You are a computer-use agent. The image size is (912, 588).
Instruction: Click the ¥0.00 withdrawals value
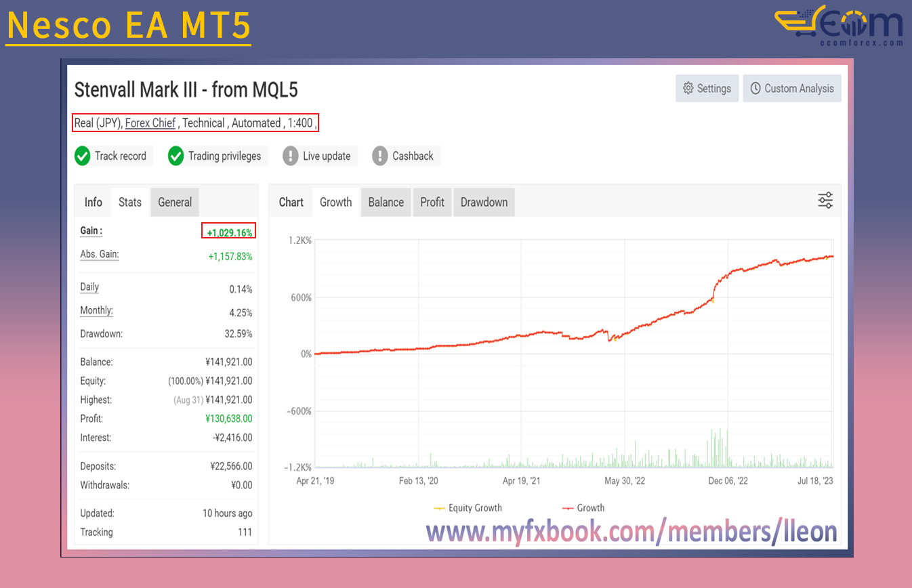[241, 485]
